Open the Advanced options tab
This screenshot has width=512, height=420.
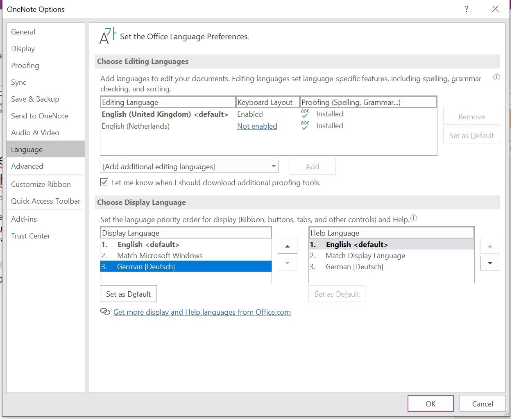click(x=45, y=166)
